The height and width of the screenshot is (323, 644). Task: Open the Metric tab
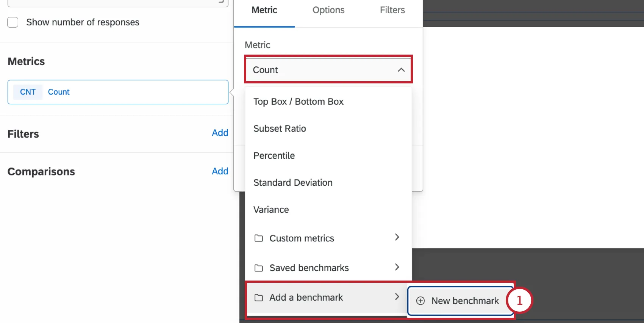point(264,10)
